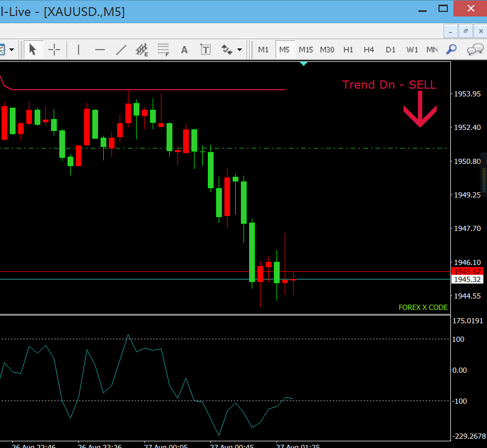
Task: Select the equidistant channel tool
Action: (x=142, y=49)
